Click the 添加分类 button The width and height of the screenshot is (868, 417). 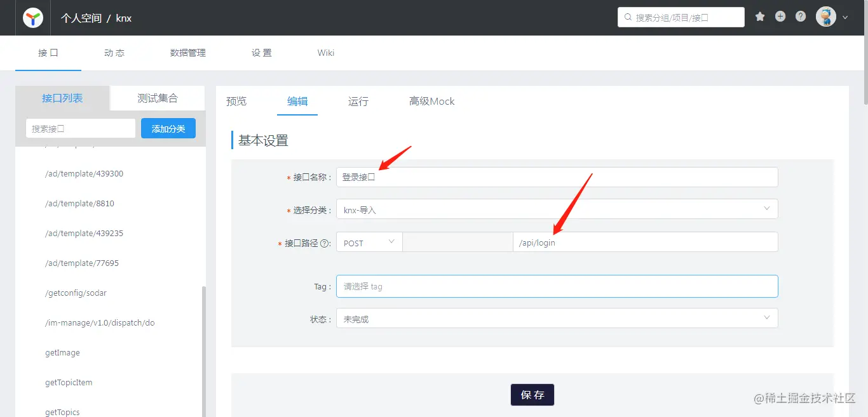(x=168, y=128)
